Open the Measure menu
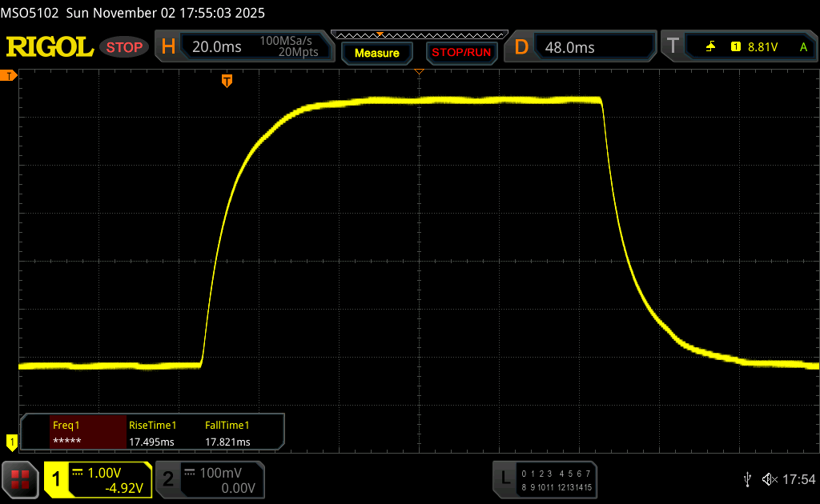The image size is (820, 504). pyautogui.click(x=376, y=53)
